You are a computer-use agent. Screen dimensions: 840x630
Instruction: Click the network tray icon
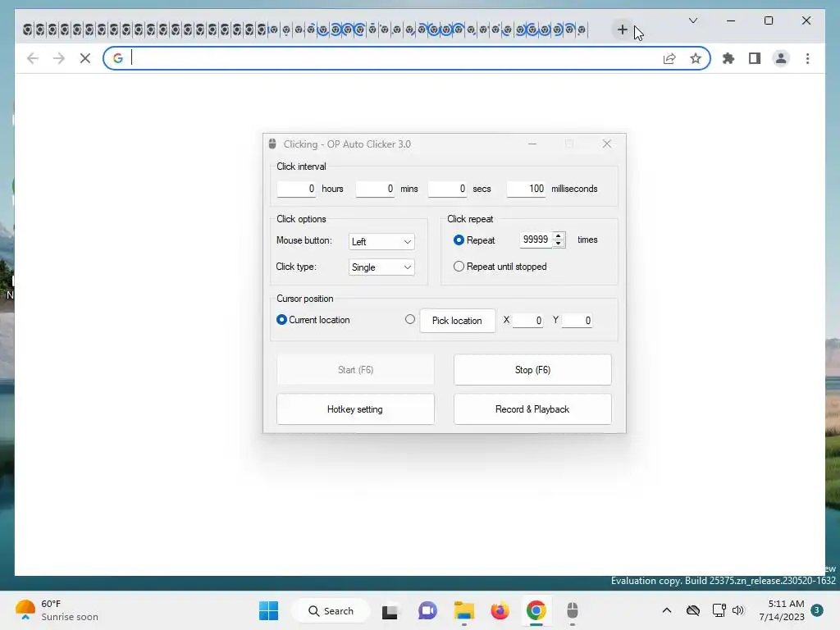719,610
